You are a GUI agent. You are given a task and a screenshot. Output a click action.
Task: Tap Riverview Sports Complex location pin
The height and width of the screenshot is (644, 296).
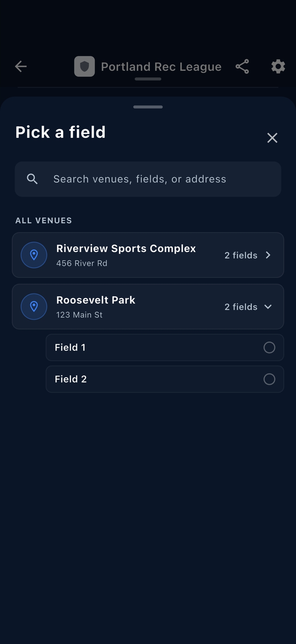pyautogui.click(x=34, y=255)
